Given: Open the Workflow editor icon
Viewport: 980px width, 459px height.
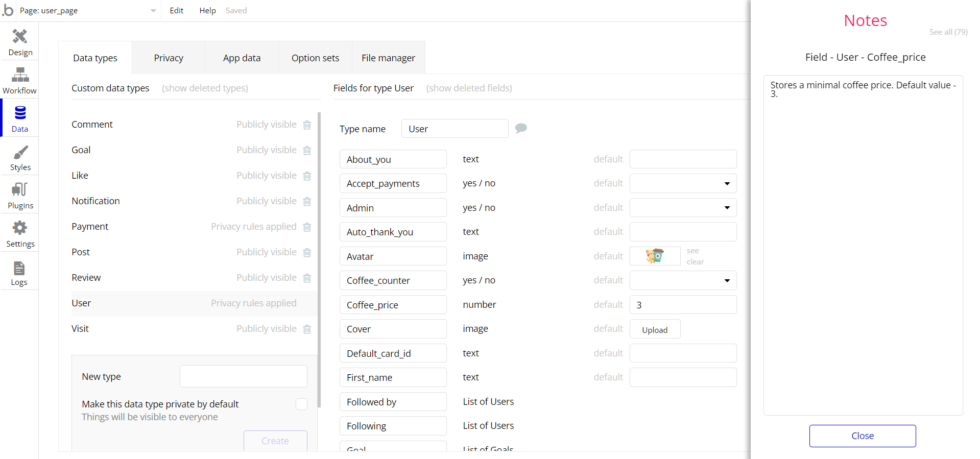Looking at the screenshot, I should (20, 80).
